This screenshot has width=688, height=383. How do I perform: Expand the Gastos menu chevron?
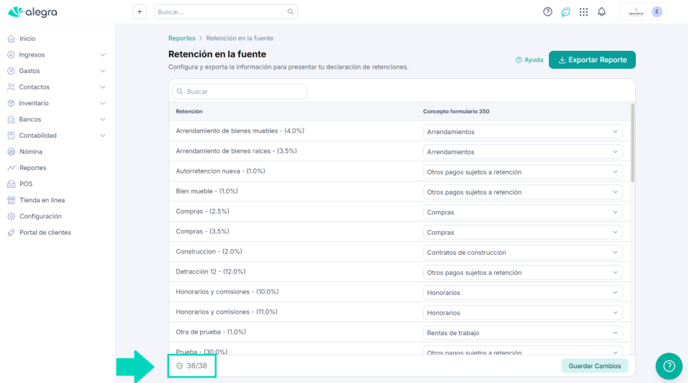coord(103,71)
